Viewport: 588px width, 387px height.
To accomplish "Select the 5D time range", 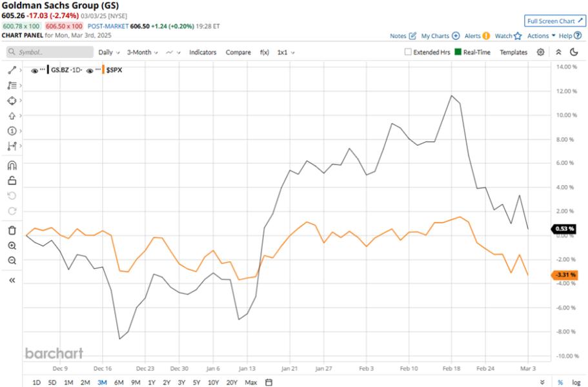I will click(52, 382).
